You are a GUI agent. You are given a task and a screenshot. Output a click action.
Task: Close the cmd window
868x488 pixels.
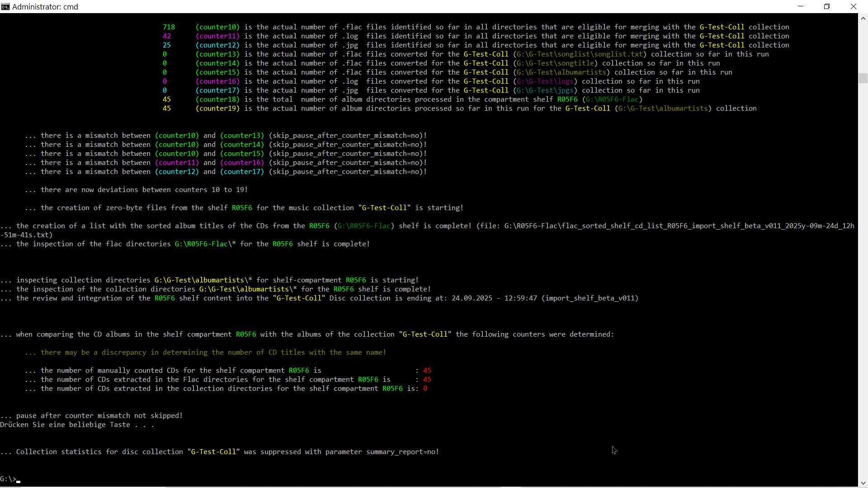[853, 6]
